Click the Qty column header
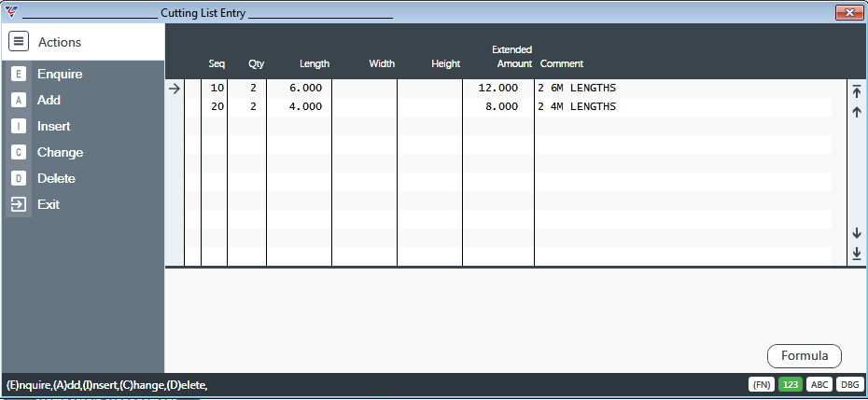This screenshot has height=400, width=868. [x=257, y=63]
